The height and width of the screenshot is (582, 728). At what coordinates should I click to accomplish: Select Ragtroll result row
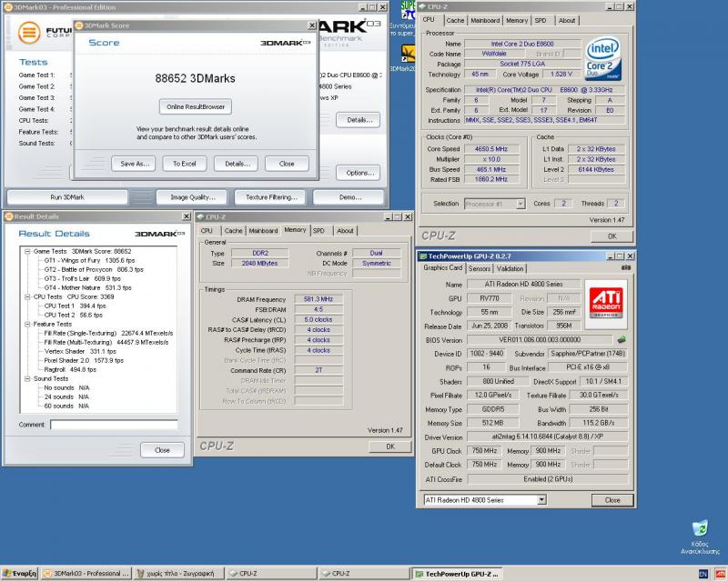pos(70,369)
